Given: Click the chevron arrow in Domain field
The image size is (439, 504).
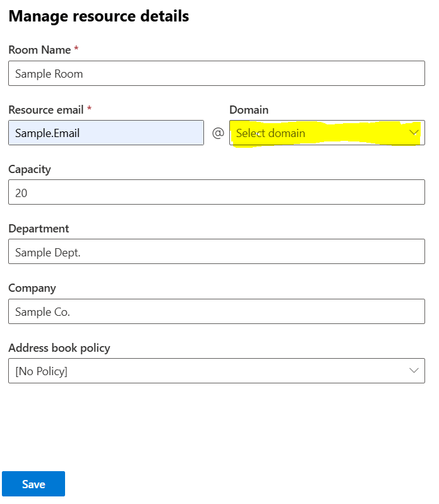Looking at the screenshot, I should tap(414, 133).
